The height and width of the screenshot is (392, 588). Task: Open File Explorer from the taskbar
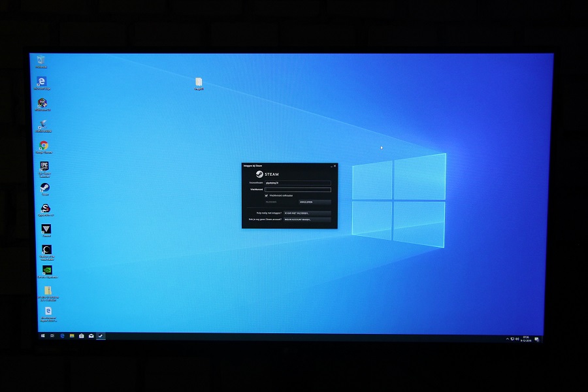pyautogui.click(x=72, y=336)
